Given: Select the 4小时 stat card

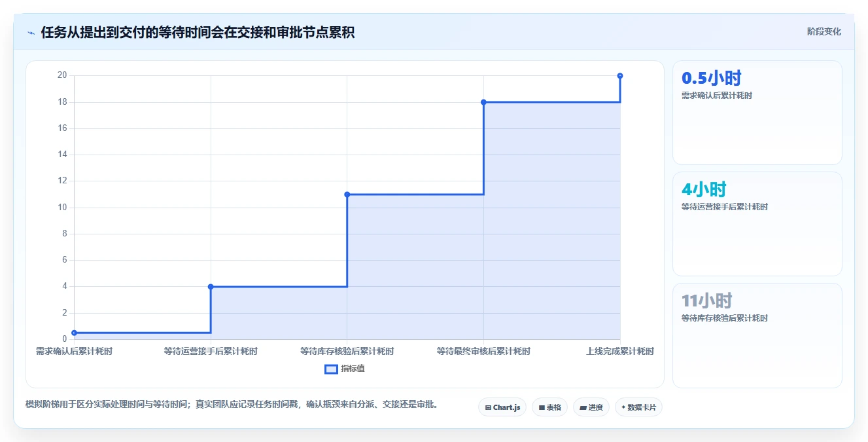Looking at the screenshot, I should (x=757, y=224).
